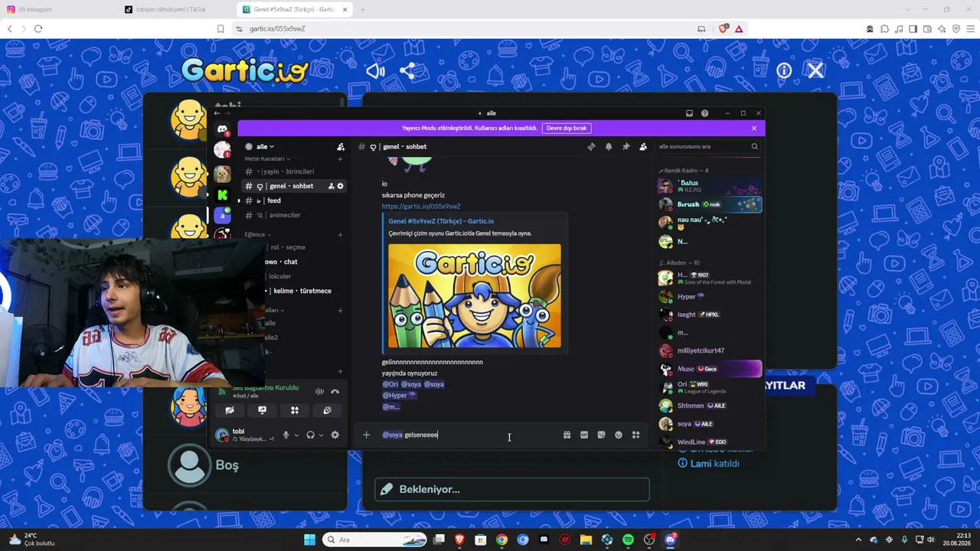Open Garticio info icon
This screenshot has width=980, height=551.
coord(784,70)
